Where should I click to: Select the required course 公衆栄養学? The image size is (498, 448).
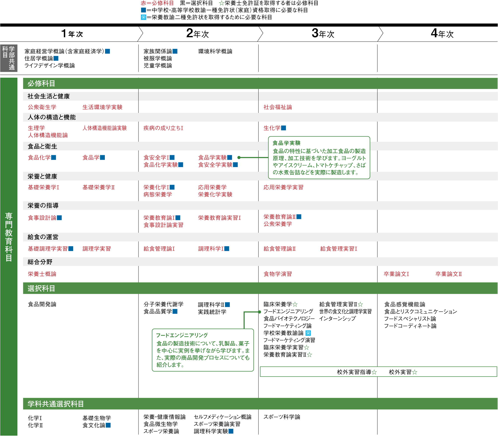(x=278, y=224)
